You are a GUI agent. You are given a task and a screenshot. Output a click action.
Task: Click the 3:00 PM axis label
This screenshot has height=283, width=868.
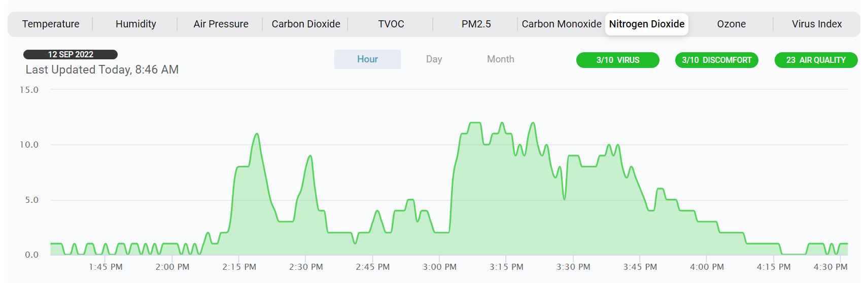click(439, 267)
